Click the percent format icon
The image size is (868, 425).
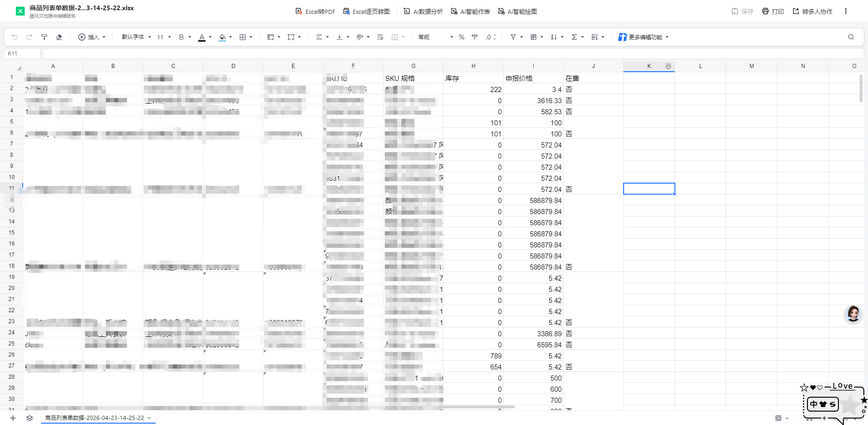(461, 37)
